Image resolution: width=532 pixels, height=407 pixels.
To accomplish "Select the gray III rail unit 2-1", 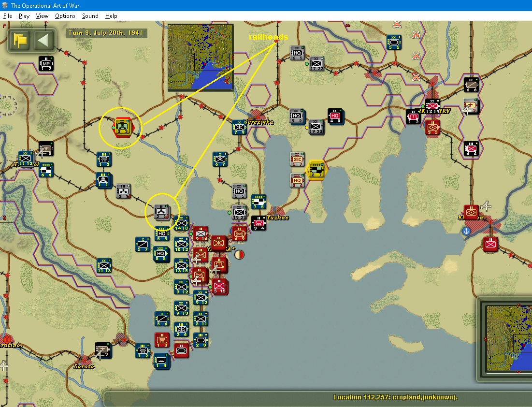I will (x=123, y=191).
